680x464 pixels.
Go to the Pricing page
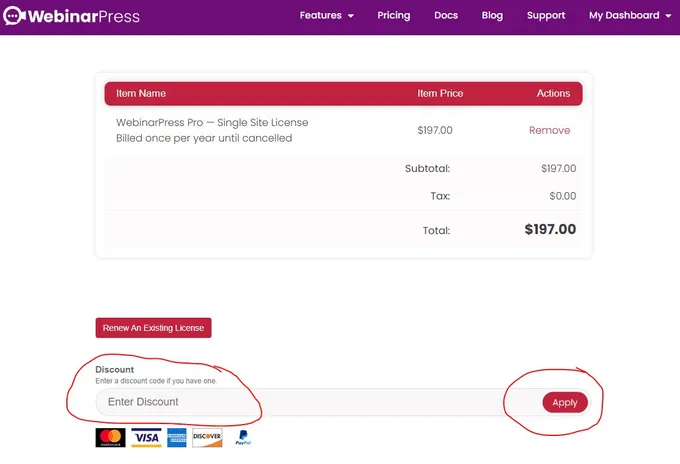393,16
